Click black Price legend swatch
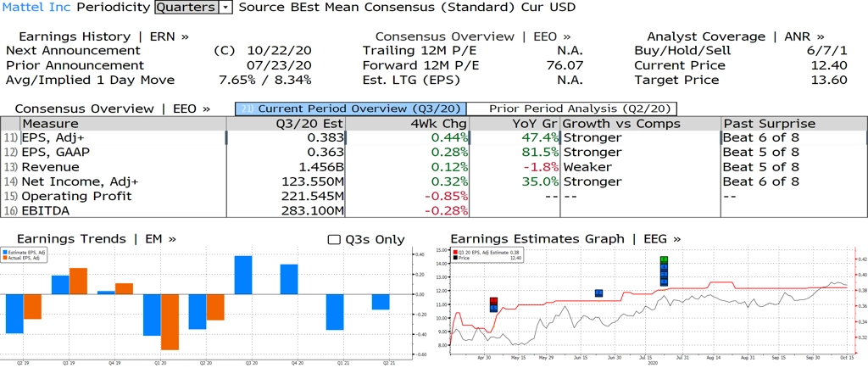 [455, 258]
